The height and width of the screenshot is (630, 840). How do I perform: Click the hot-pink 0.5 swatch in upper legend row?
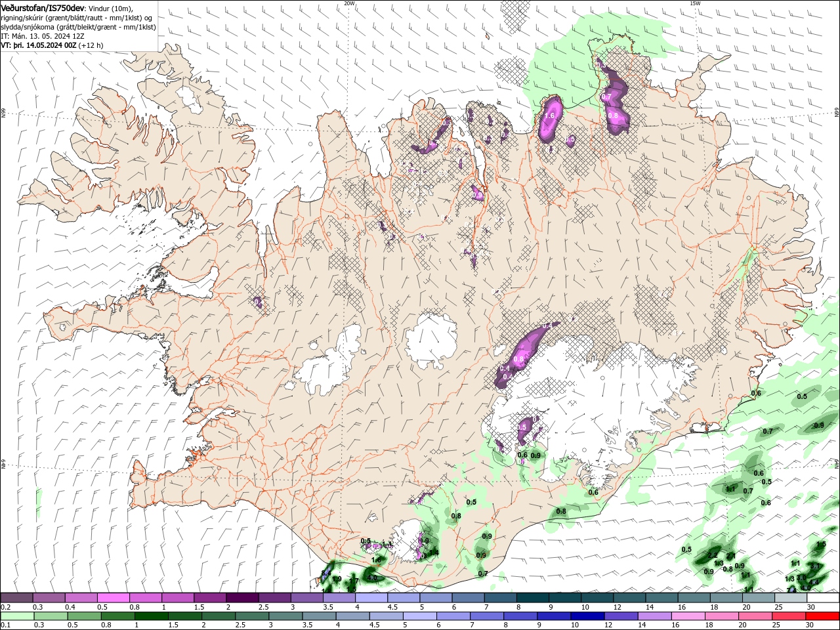pyautogui.click(x=113, y=598)
